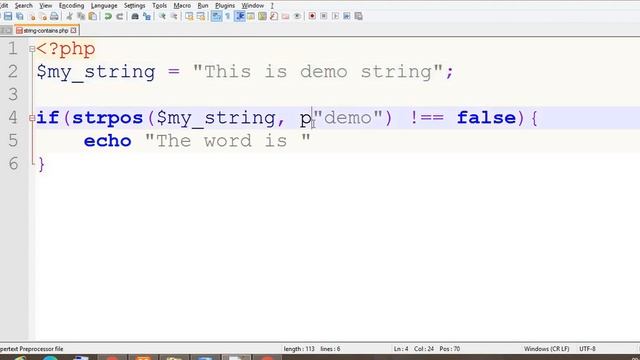640x360 pixels.
Task: Open the User Defined Language icon
Action: pos(251,16)
